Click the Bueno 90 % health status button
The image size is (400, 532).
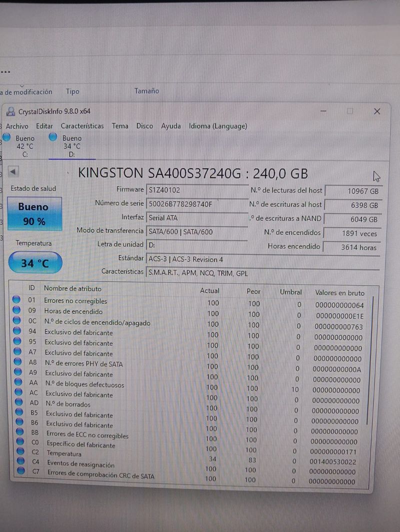[x=34, y=214]
